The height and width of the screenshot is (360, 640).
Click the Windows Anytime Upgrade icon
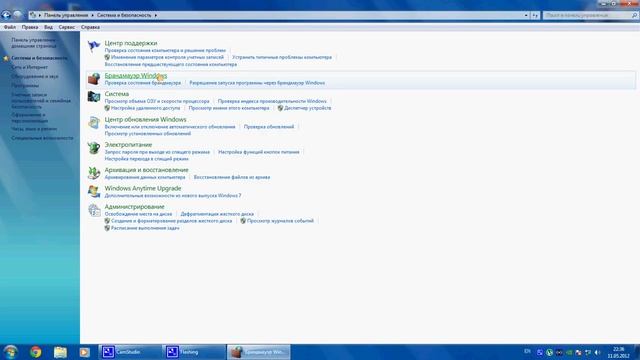click(x=93, y=191)
